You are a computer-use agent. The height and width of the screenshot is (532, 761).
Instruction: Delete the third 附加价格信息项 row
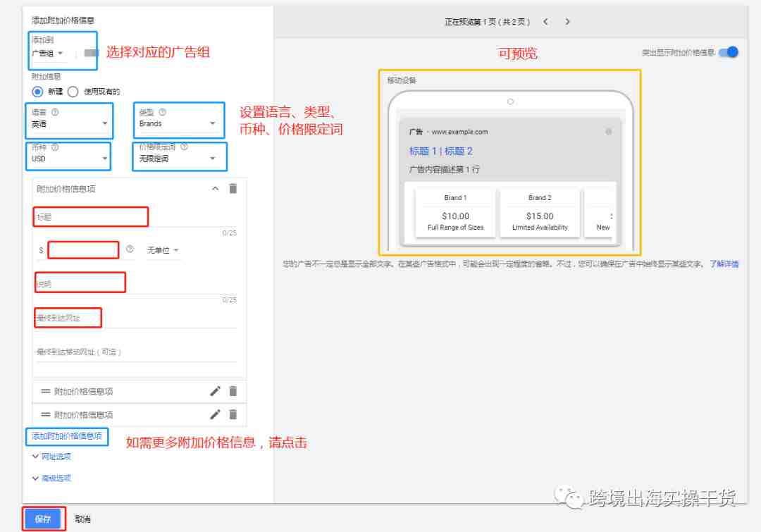pyautogui.click(x=233, y=414)
